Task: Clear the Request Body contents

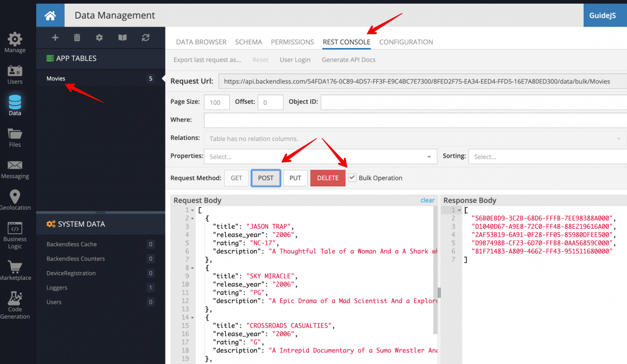Action: [x=427, y=199]
